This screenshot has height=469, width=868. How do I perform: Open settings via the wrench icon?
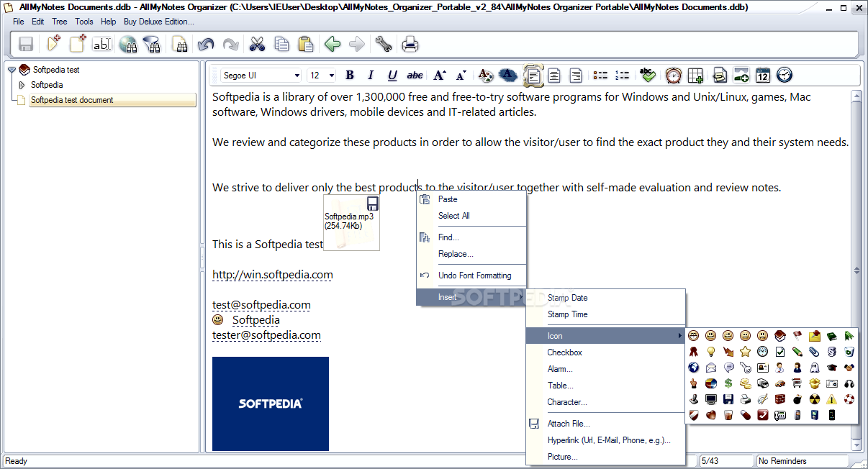pos(383,45)
